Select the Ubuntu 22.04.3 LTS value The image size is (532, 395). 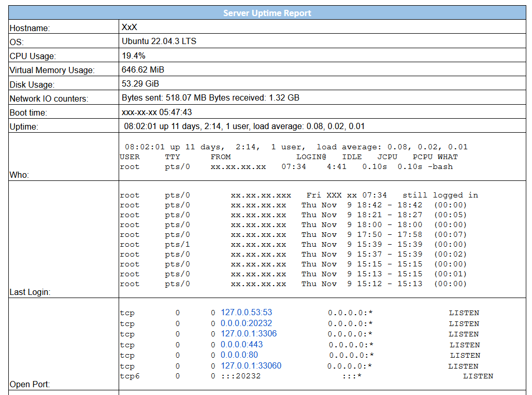159,41
